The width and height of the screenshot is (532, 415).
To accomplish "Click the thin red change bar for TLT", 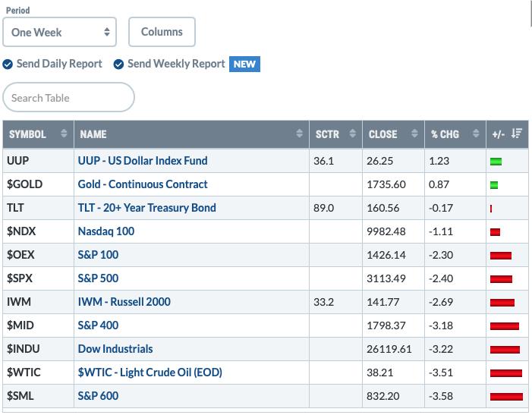I will click(491, 209).
